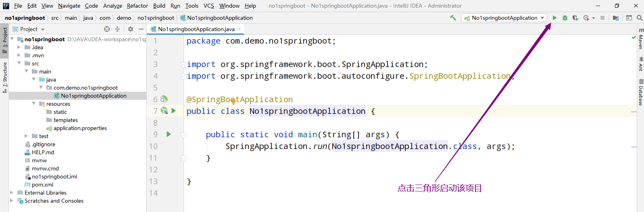The image size is (644, 212).
Task: Toggle the 1: Project side tool window
Action: [4, 40]
